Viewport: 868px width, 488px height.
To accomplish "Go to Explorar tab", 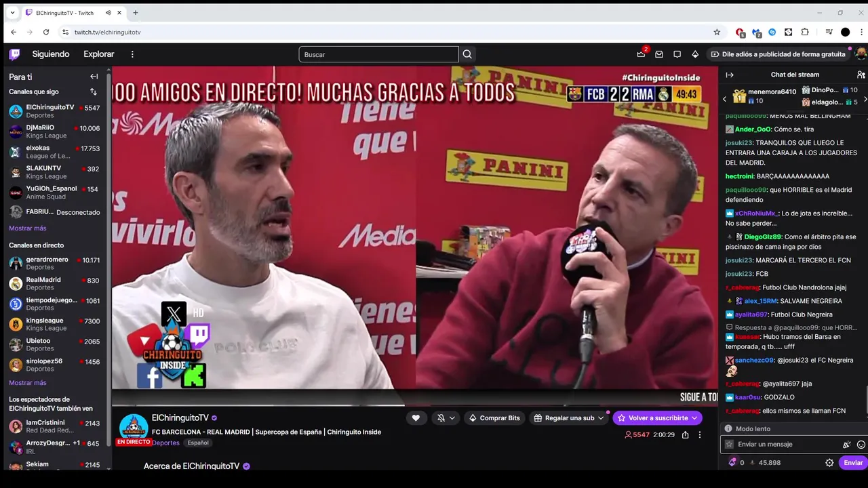I will pyautogui.click(x=99, y=54).
